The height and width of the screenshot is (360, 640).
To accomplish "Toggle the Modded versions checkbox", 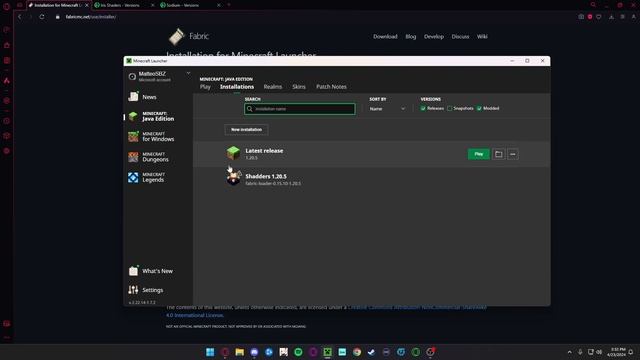I will (479, 108).
